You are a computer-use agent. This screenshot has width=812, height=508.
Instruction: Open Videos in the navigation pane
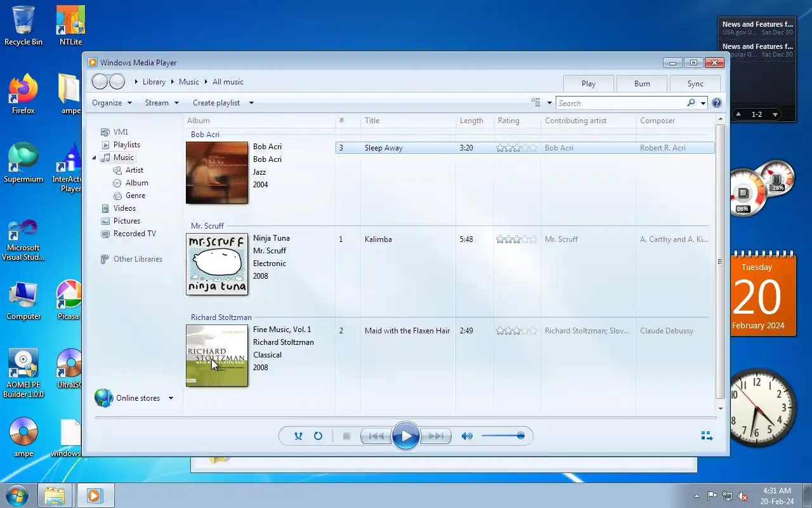124,208
